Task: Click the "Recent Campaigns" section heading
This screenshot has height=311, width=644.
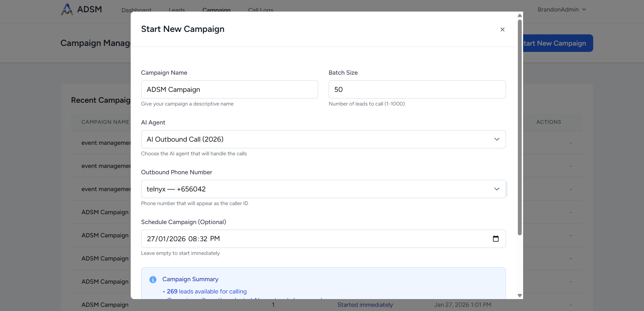Action: point(101,100)
